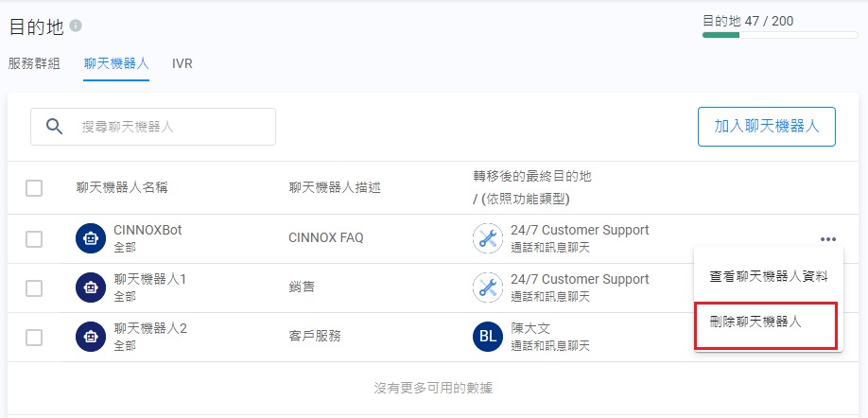Check the CINNOXBot row checkbox

34,239
